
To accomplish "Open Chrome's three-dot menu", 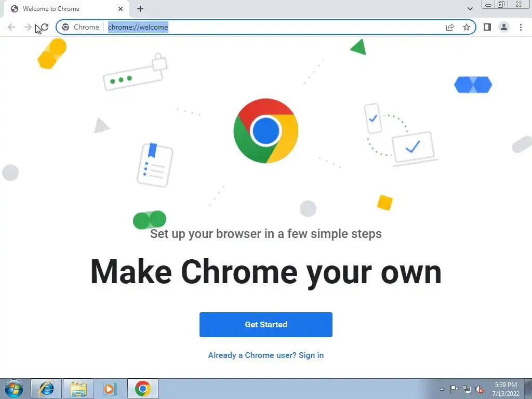I will coord(521,27).
